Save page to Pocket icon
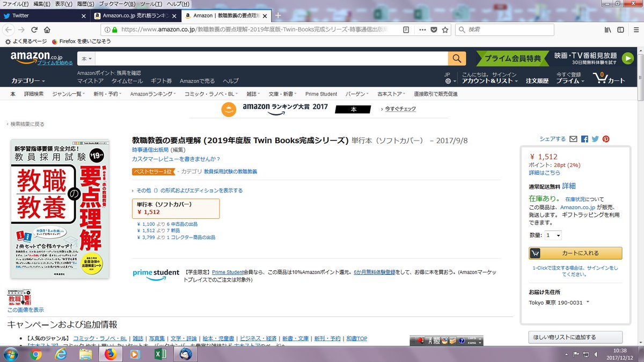Screen dimensions: 644x362 [x=434, y=30]
